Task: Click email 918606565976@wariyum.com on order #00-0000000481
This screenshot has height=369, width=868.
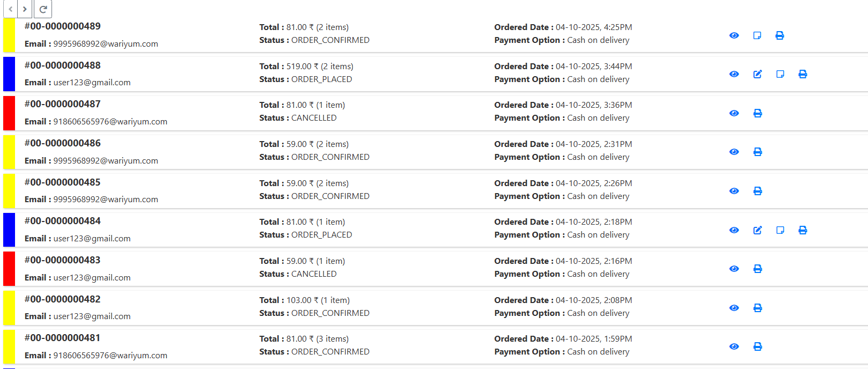Action: (110, 356)
